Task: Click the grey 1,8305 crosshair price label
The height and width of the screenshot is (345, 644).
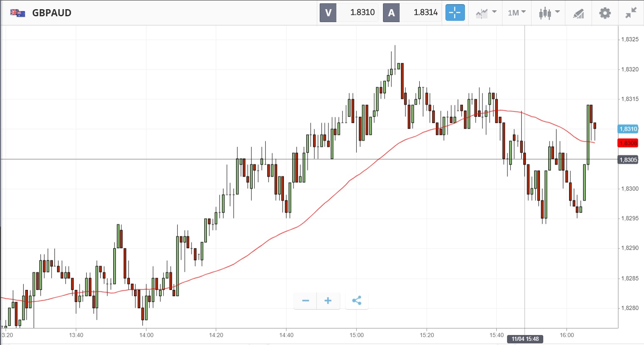Action: [x=628, y=160]
